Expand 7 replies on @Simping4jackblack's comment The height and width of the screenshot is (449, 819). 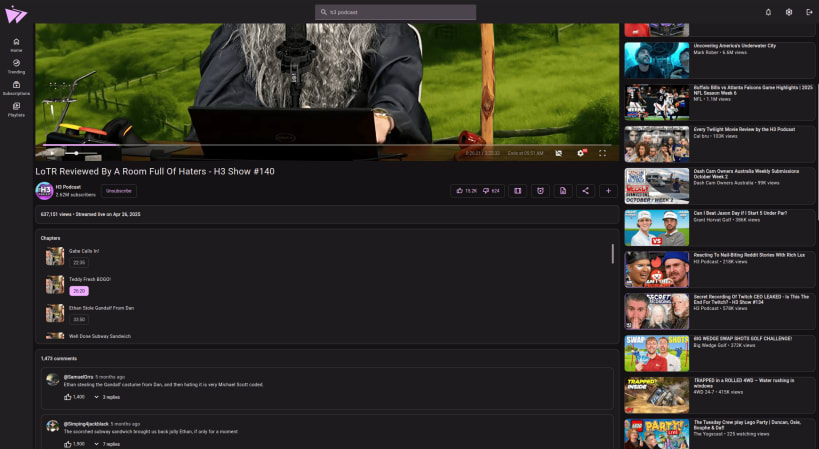(107, 444)
